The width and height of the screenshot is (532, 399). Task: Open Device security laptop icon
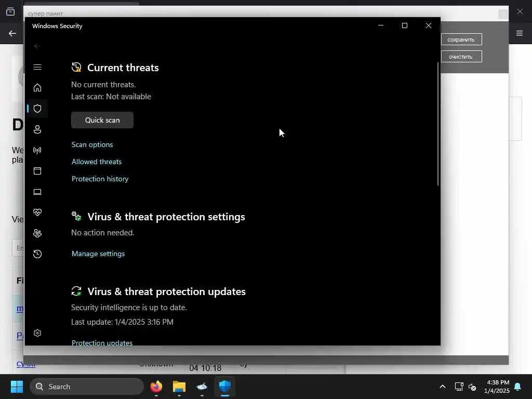coord(37,192)
